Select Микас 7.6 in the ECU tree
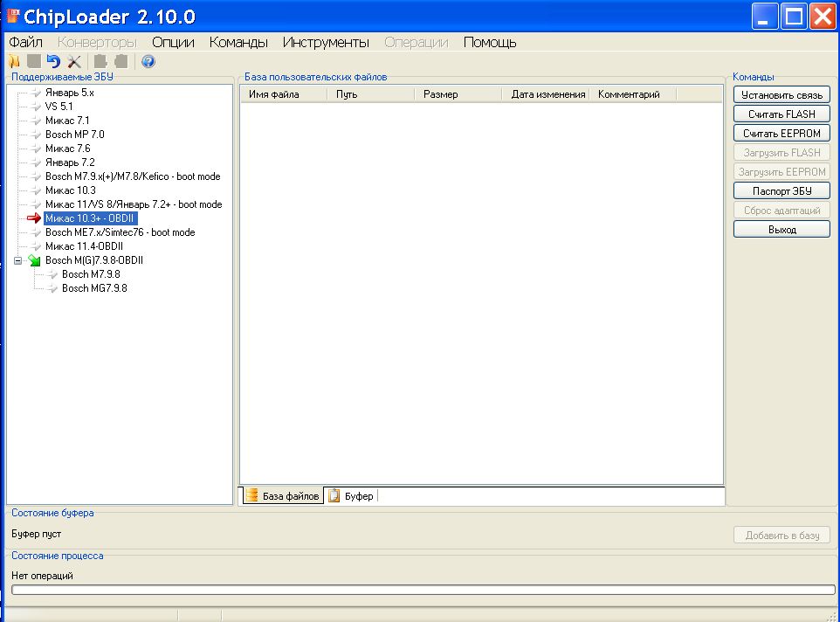840x622 pixels. pyautogui.click(x=68, y=149)
